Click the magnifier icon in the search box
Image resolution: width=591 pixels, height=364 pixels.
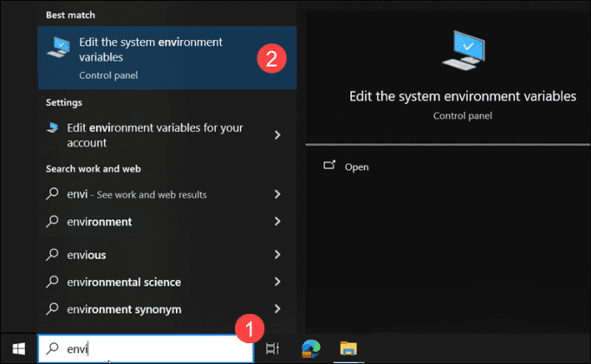coord(53,348)
